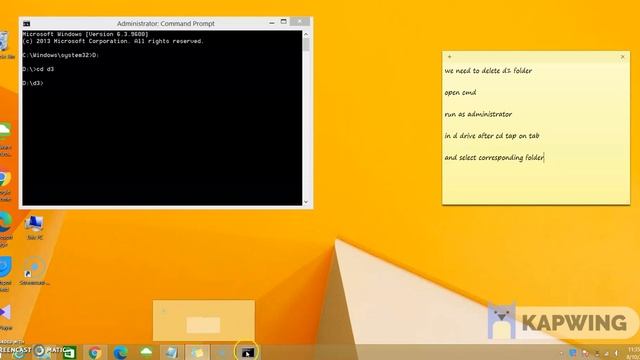
Task: Select the purple play-arrow desktop icon
Action: (6, 318)
